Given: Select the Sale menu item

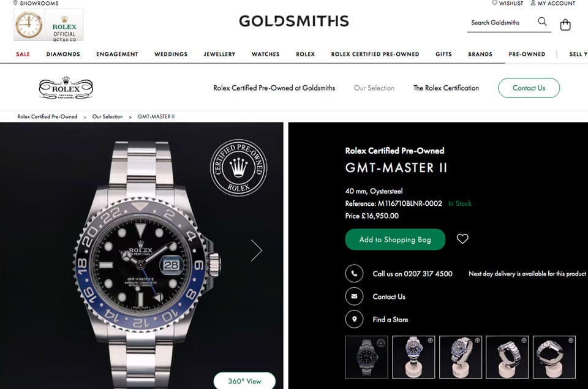Looking at the screenshot, I should point(23,54).
